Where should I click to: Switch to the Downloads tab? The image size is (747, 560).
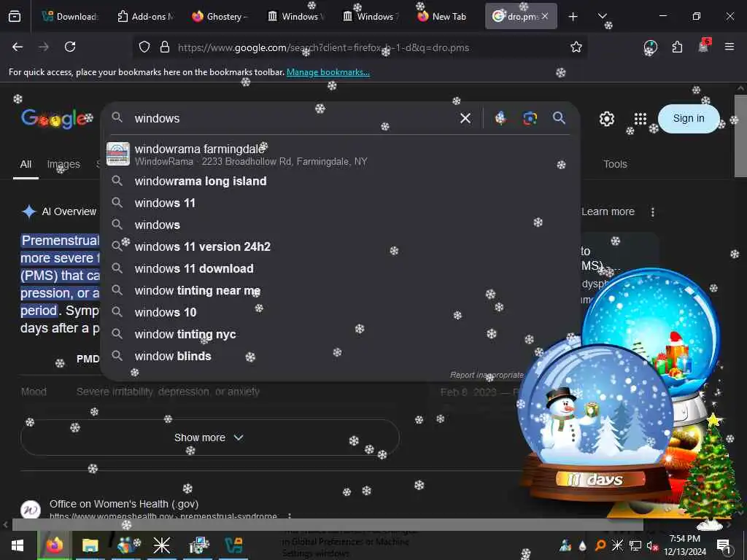click(70, 17)
